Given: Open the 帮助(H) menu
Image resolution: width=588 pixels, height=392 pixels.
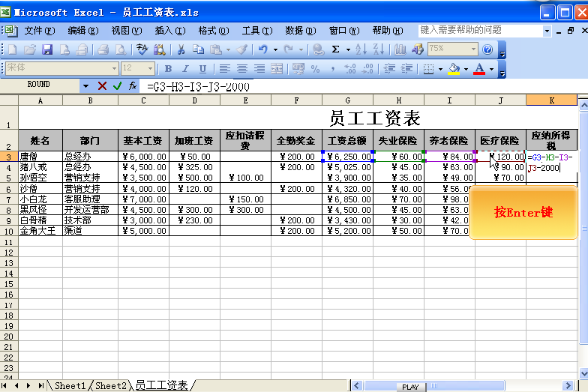Looking at the screenshot, I should (x=387, y=30).
